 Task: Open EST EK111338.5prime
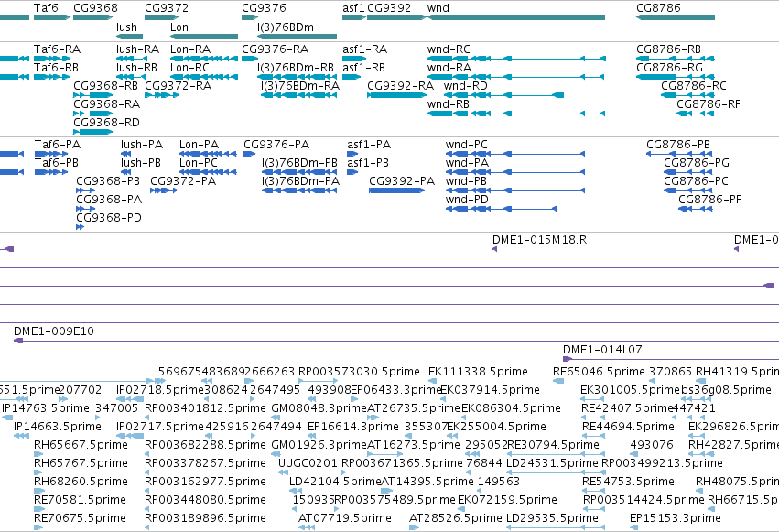coord(478,372)
